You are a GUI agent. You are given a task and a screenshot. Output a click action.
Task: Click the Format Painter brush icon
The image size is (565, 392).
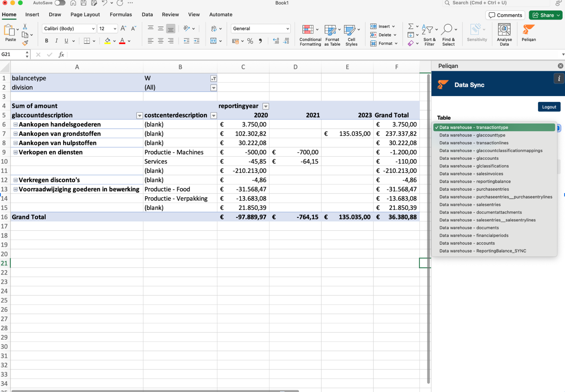point(25,43)
